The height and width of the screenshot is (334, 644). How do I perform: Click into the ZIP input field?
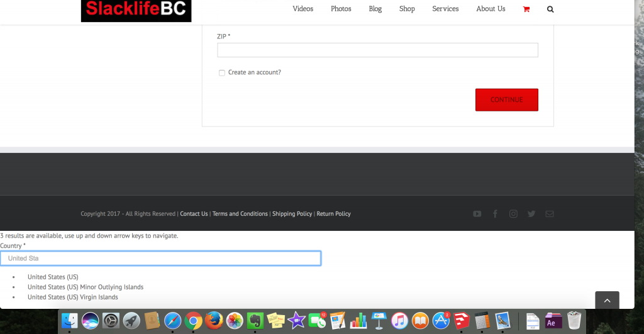click(377, 50)
